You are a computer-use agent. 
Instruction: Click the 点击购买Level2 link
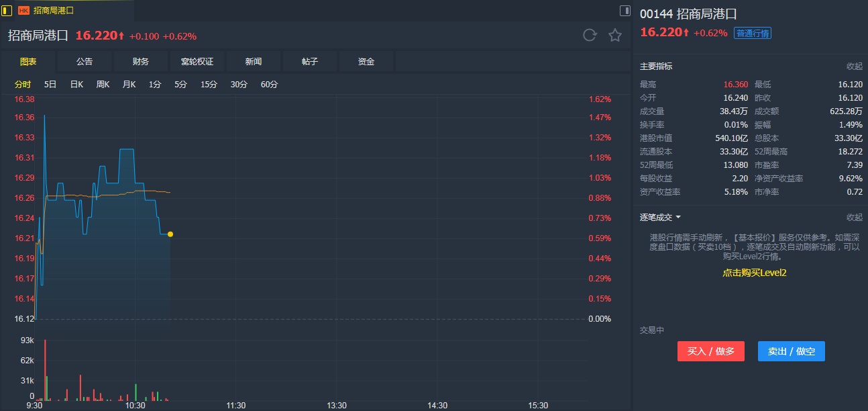pos(754,273)
